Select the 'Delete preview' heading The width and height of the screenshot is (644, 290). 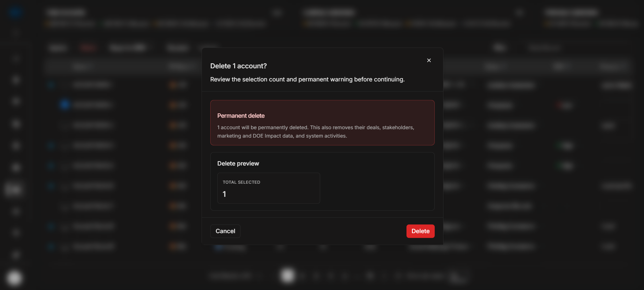click(238, 164)
